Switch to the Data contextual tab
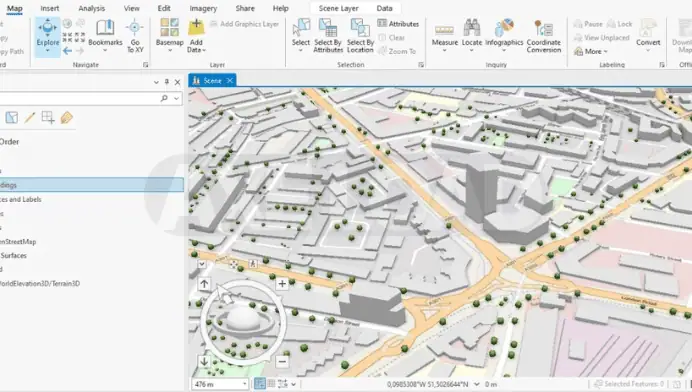 384,8
